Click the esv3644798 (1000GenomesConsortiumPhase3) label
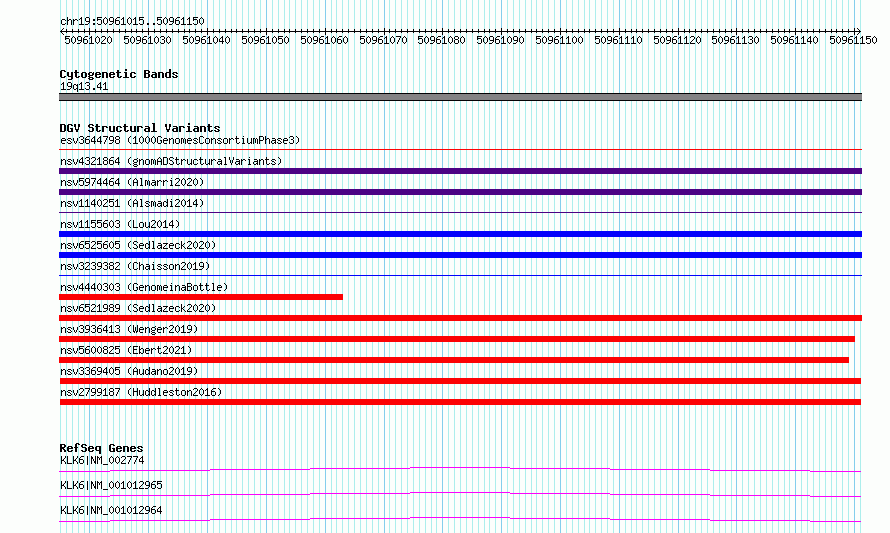This screenshot has height=533, width=890. 180,140
